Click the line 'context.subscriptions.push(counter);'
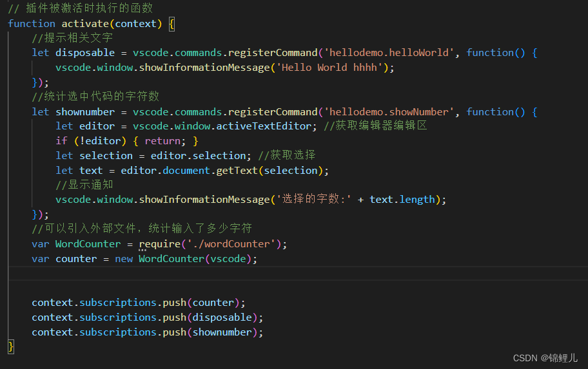588x369 pixels. 139,303
